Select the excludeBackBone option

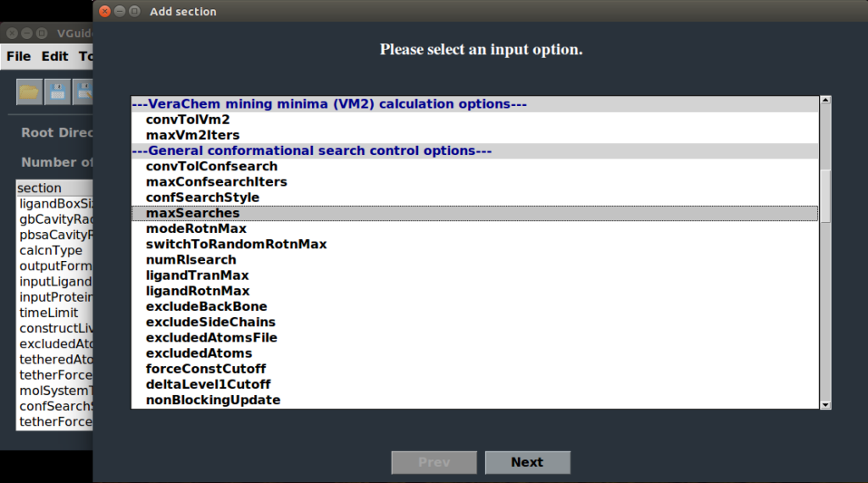point(475,307)
